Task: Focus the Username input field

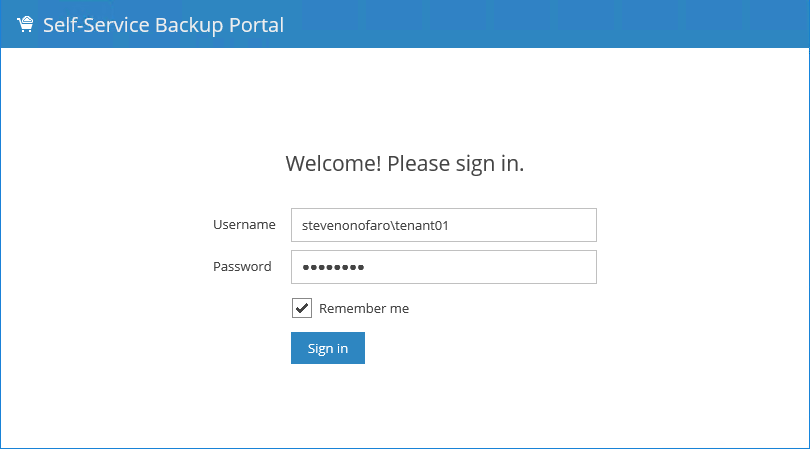Action: point(443,225)
